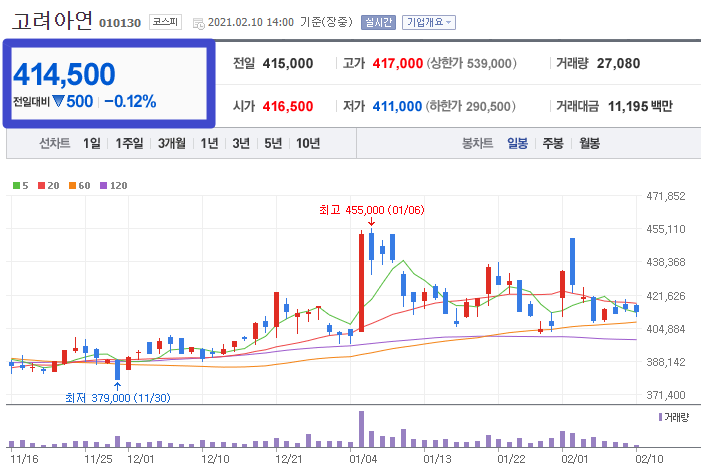Click the 거래대금 11,195 백만 value
This screenshot has width=701, height=476.
(x=640, y=106)
